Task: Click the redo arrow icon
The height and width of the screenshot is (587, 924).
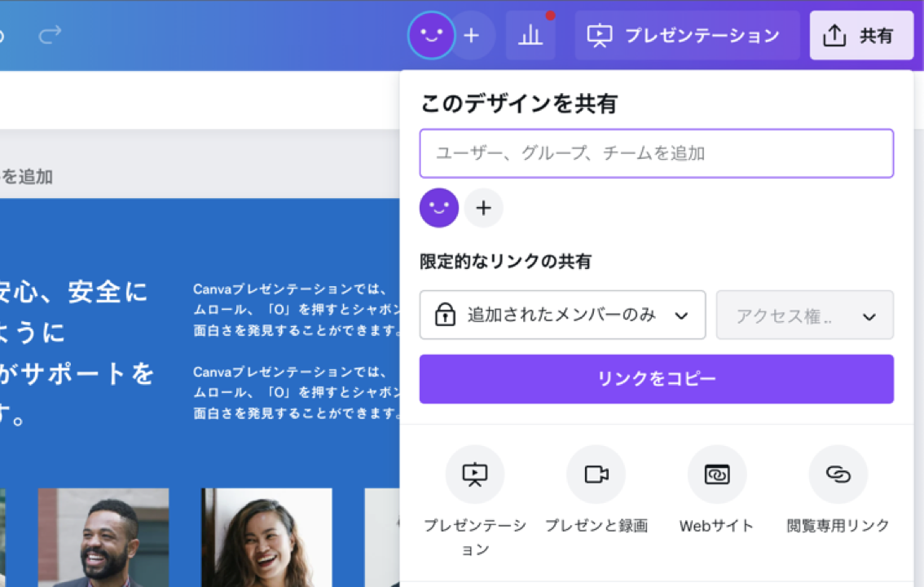Action: pyautogui.click(x=50, y=35)
